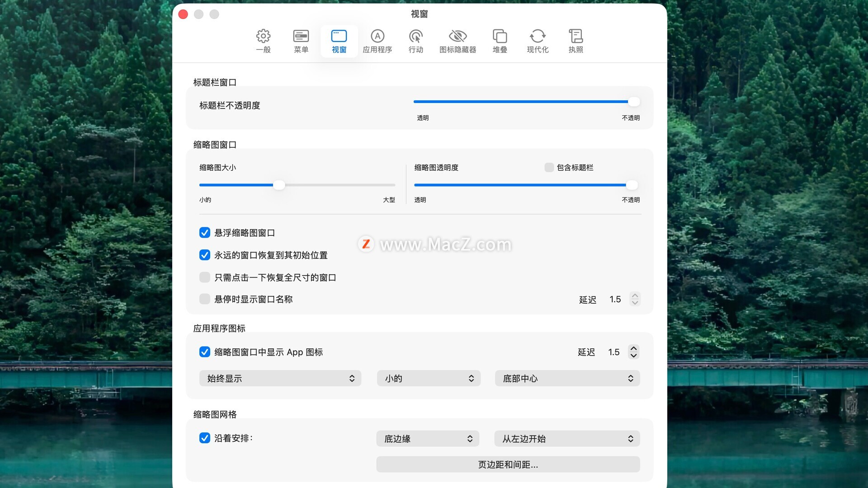Click the 页边距和间距... button

click(x=508, y=465)
